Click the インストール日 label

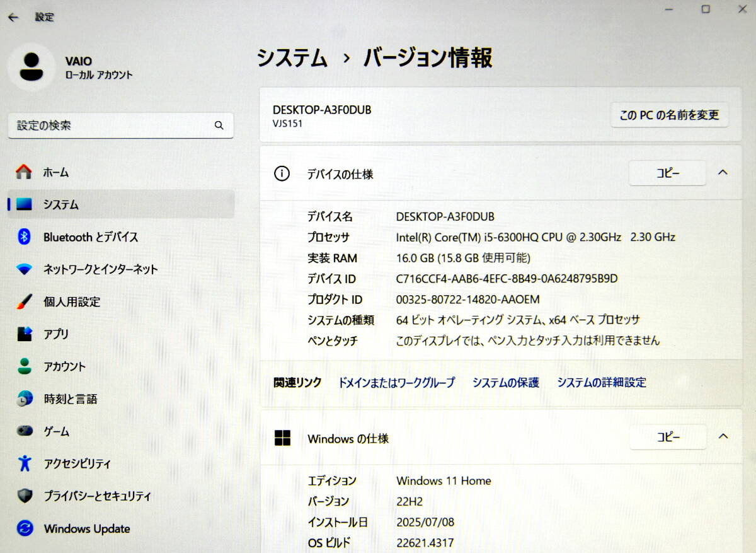(338, 522)
